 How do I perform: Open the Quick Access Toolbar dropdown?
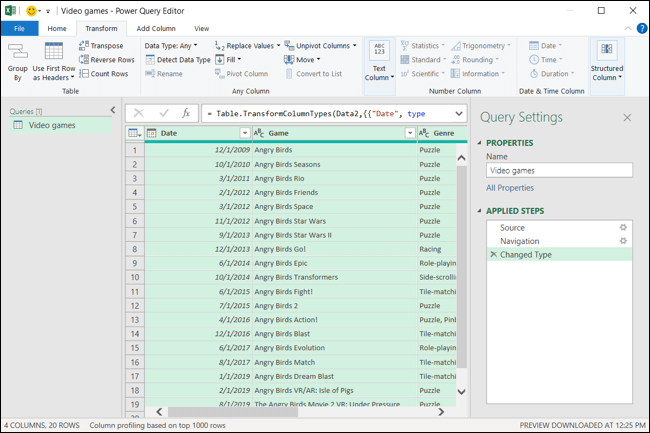[48, 12]
